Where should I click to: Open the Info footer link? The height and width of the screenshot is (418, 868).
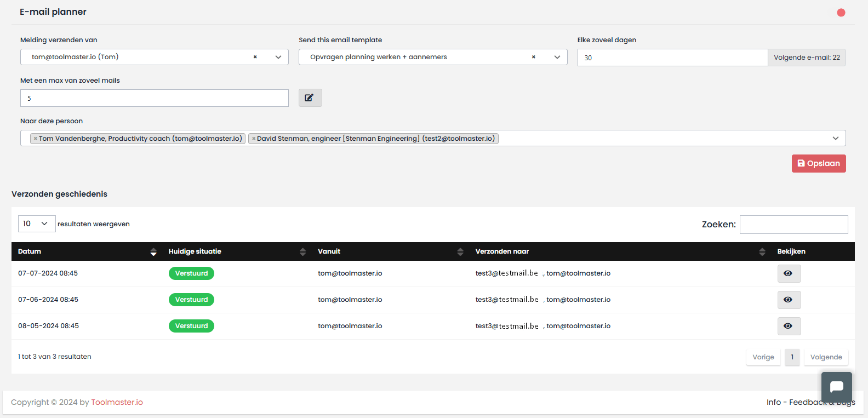774,402
